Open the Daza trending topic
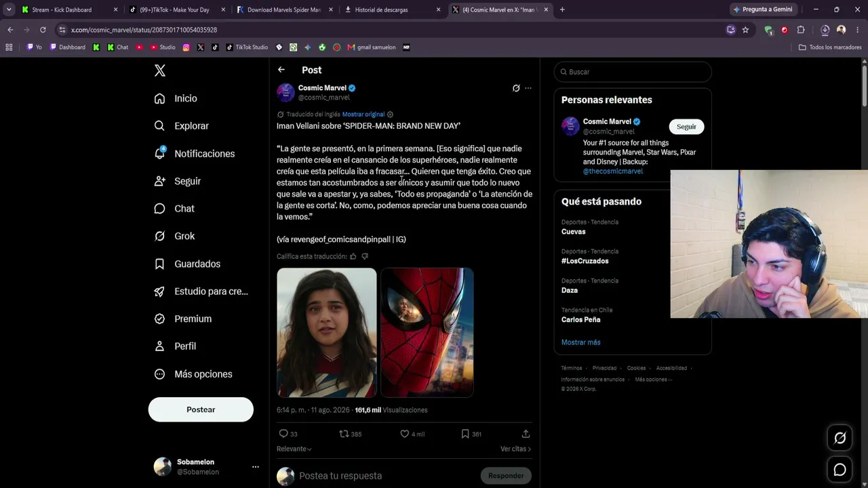The width and height of the screenshot is (868, 488). pos(570,290)
